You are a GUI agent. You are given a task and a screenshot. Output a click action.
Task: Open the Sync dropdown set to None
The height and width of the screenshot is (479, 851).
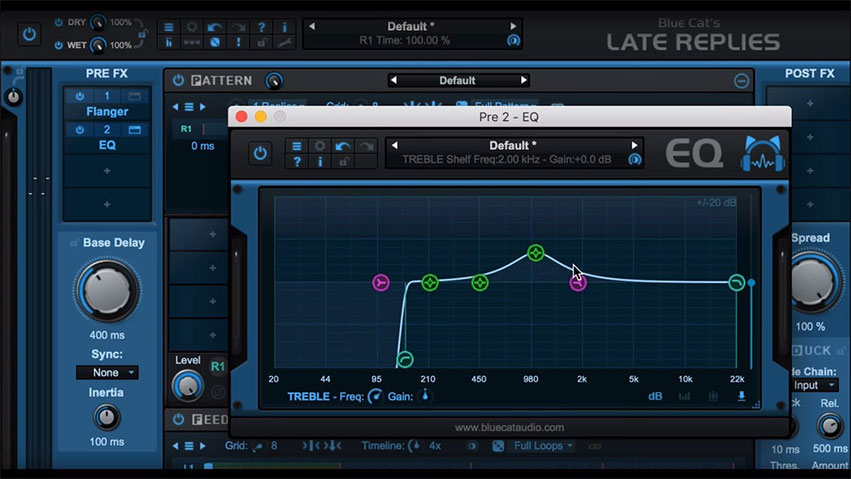pyautogui.click(x=107, y=372)
